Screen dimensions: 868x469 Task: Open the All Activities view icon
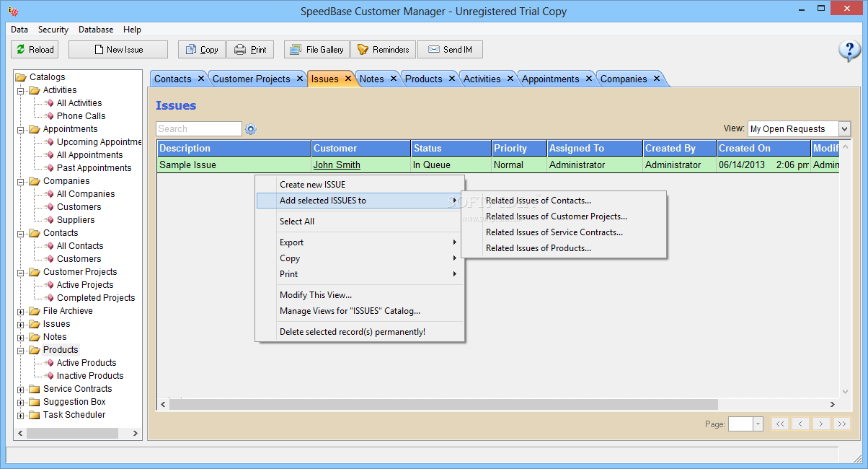[x=50, y=103]
